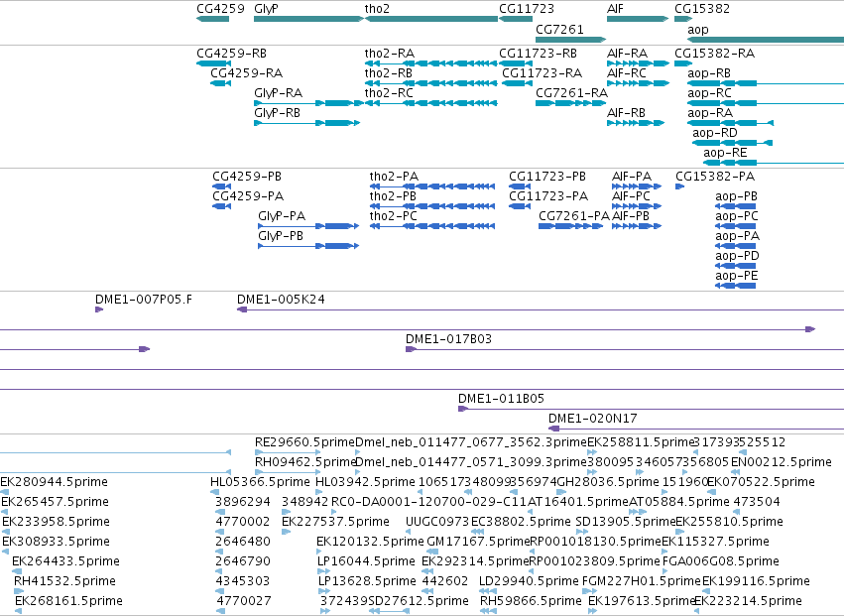Click BAC clone DME1-007P05.F label
Image resolution: width=844 pixels, height=616 pixels.
click(x=143, y=300)
